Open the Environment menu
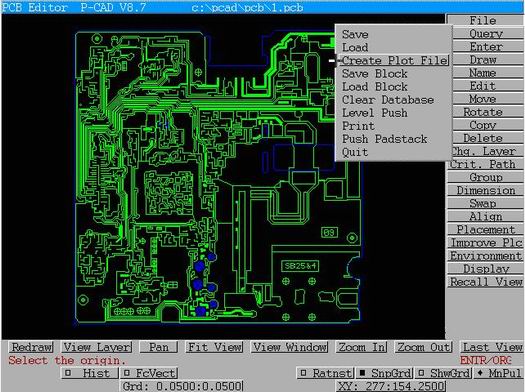This screenshot has height=392, width=525. point(485,256)
